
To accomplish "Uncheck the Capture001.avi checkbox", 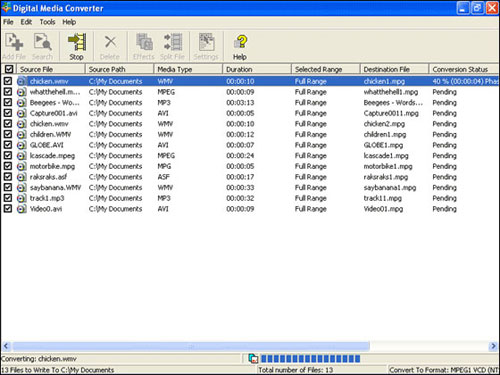I will tap(8, 113).
